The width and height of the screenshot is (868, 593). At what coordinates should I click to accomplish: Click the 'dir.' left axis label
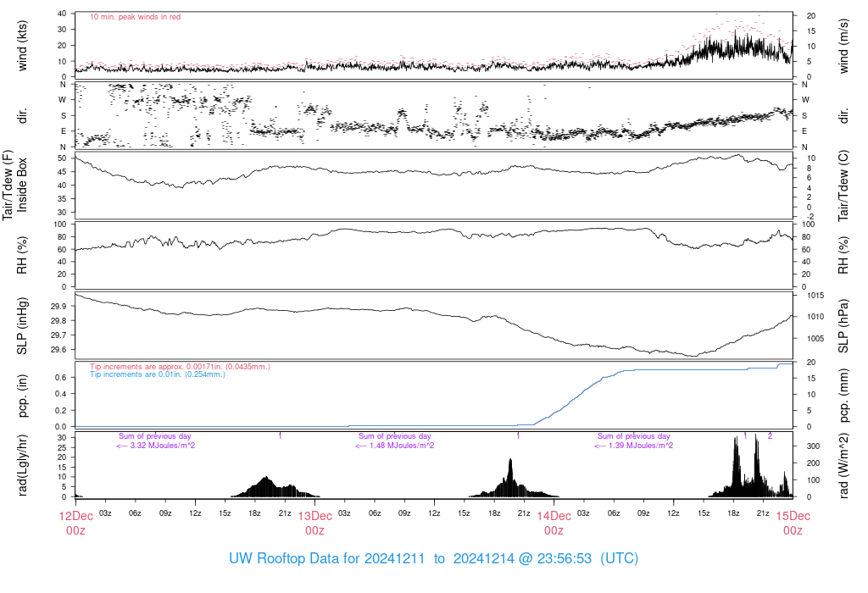22,115
